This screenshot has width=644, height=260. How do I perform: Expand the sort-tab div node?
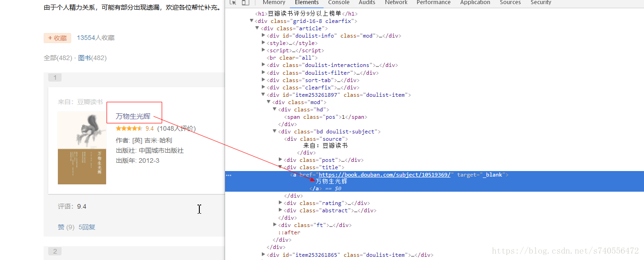click(x=263, y=80)
